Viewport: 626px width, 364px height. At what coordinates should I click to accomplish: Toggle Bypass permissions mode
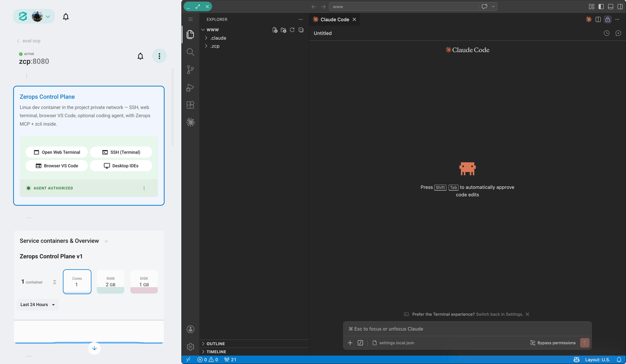click(553, 343)
